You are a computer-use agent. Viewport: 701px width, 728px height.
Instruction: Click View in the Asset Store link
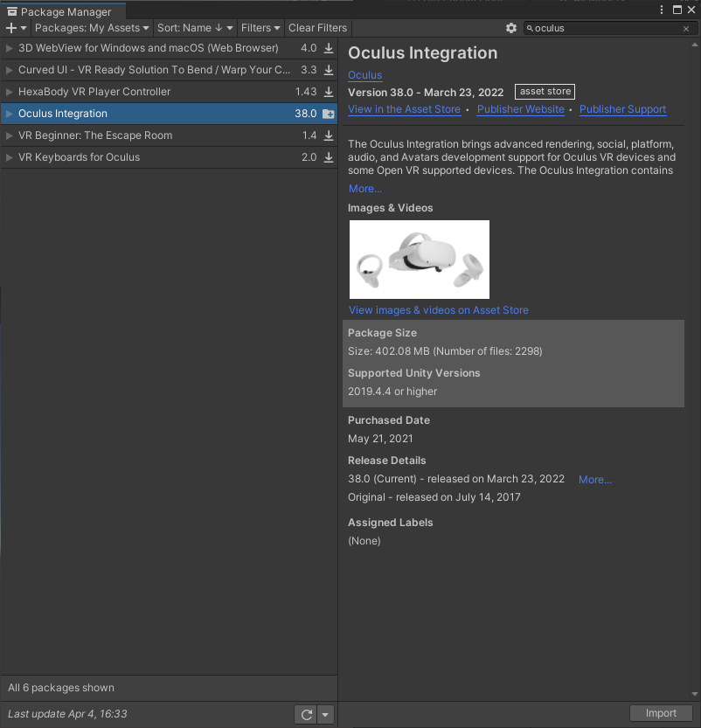[x=405, y=109]
